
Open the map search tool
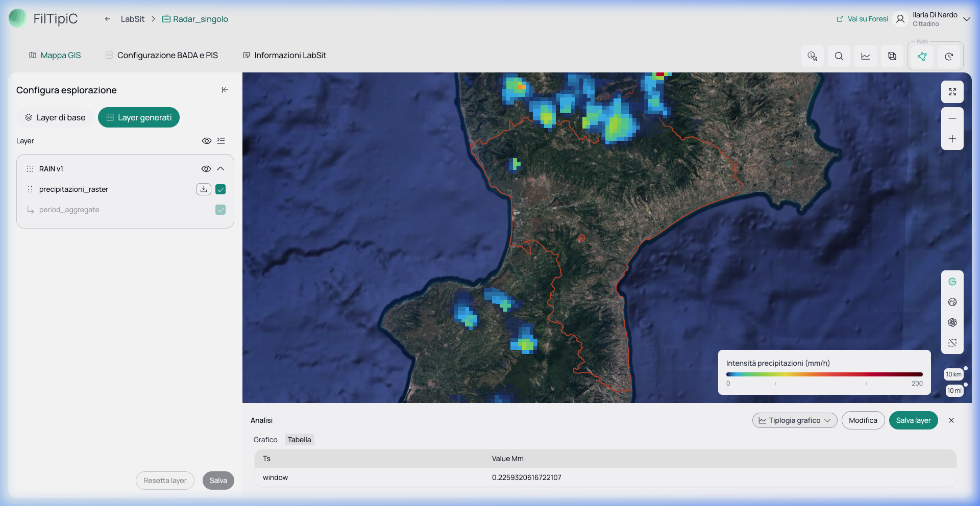(839, 56)
